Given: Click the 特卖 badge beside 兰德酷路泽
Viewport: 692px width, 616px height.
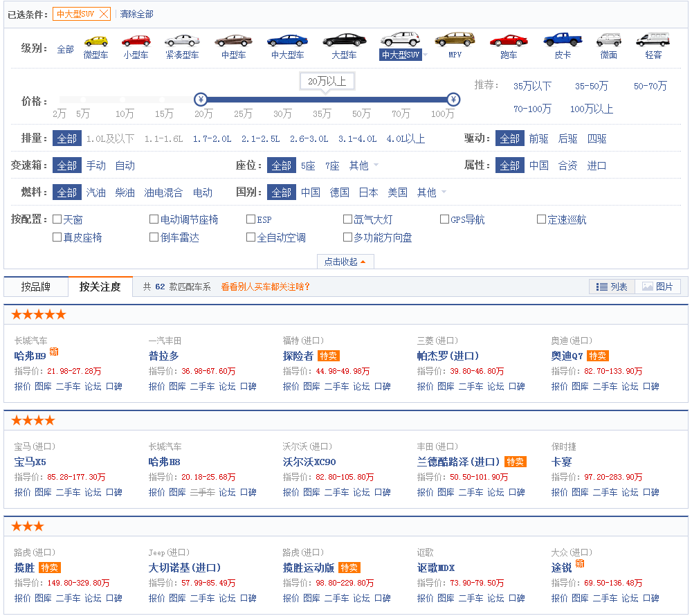Looking at the screenshot, I should [x=515, y=462].
